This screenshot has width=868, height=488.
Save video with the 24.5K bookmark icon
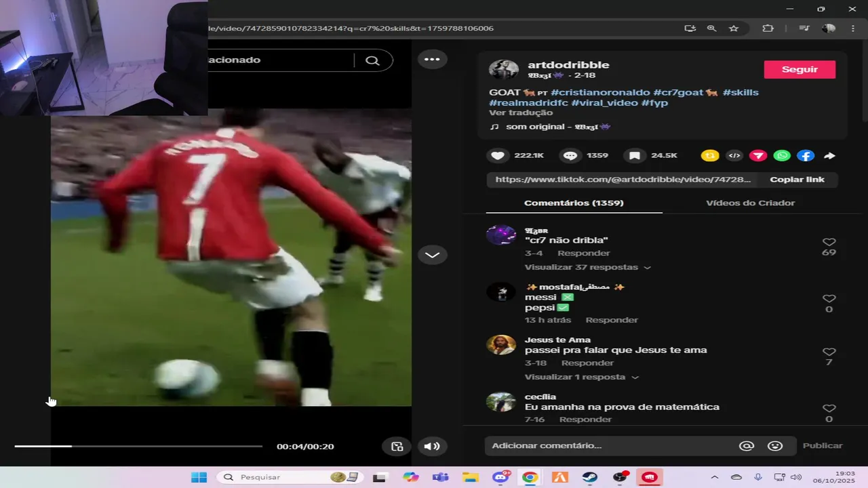pos(634,156)
